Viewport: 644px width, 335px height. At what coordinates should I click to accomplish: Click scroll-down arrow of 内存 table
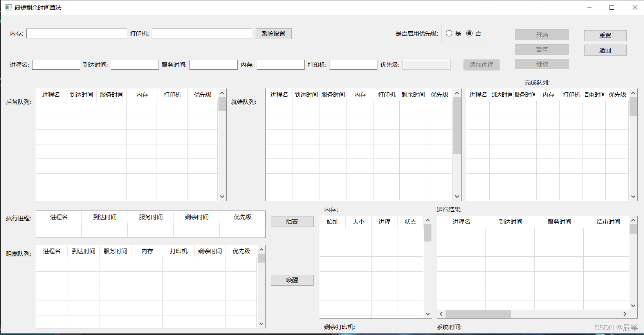pos(428,314)
